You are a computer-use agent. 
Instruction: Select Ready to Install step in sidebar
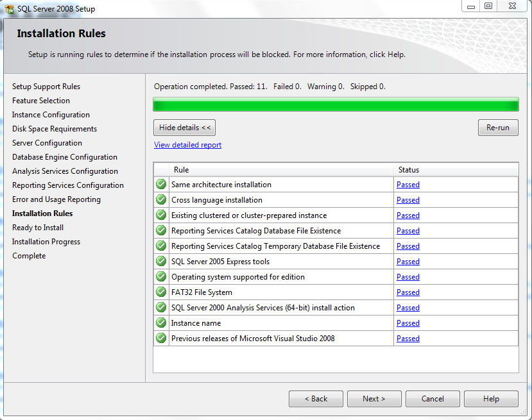(x=38, y=228)
